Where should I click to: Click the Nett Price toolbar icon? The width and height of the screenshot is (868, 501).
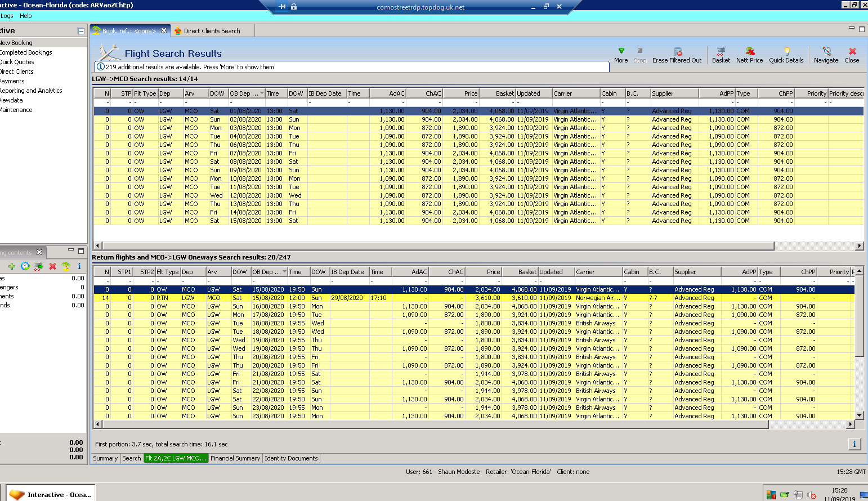tap(749, 51)
